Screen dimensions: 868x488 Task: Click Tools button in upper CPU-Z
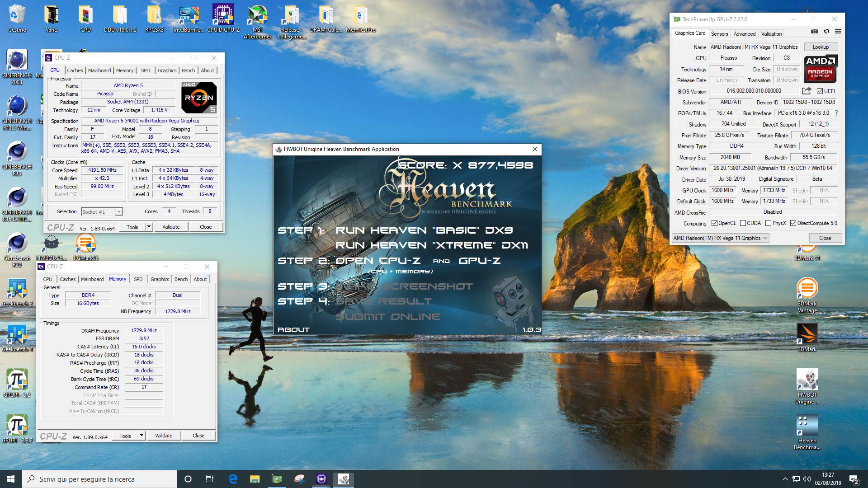[132, 227]
